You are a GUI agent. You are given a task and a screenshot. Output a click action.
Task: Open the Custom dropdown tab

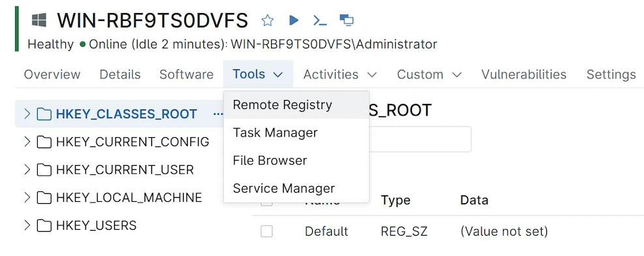point(429,74)
